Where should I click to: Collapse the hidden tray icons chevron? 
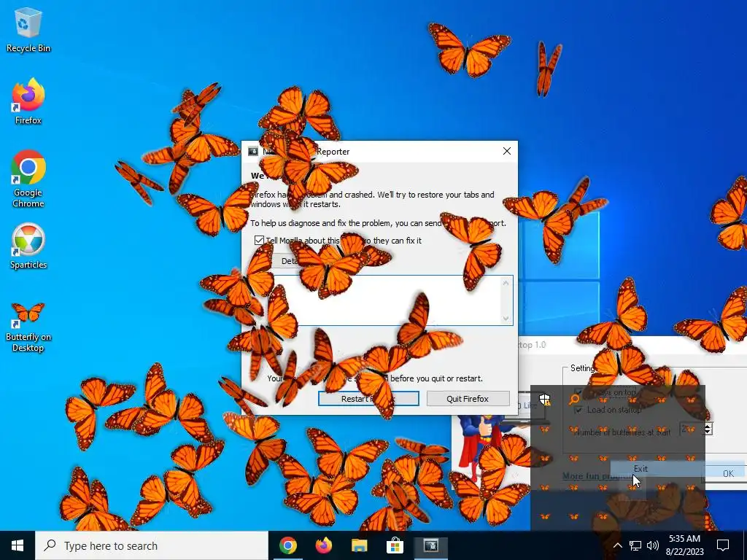point(617,545)
